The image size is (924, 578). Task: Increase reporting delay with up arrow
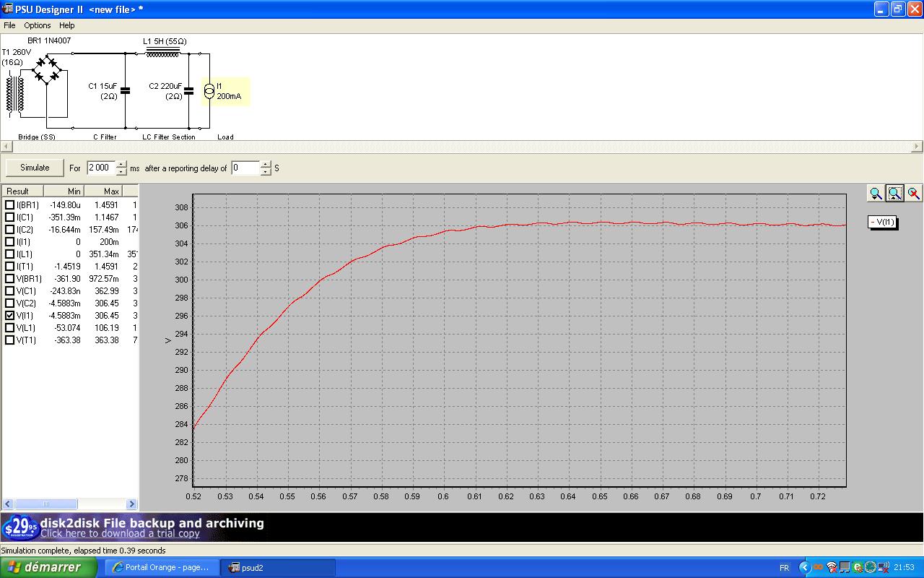[266, 164]
